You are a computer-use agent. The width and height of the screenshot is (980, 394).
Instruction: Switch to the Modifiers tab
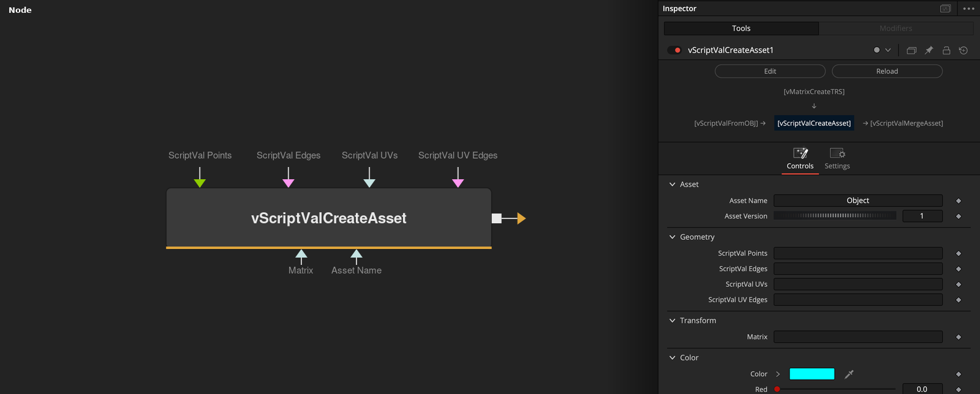(x=896, y=28)
